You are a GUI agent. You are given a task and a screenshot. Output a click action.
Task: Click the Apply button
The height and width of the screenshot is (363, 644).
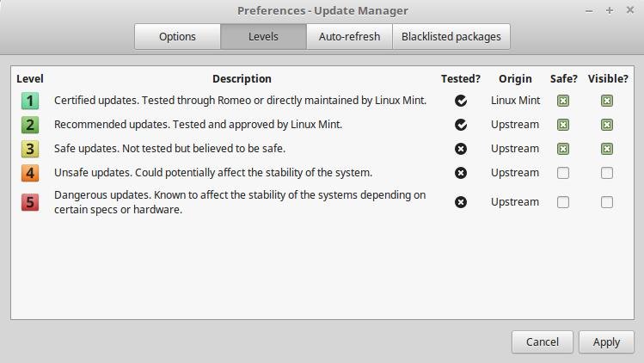coord(607,342)
